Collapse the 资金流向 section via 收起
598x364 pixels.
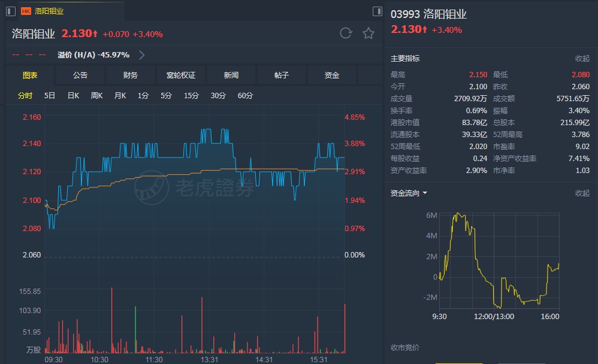pyautogui.click(x=582, y=193)
